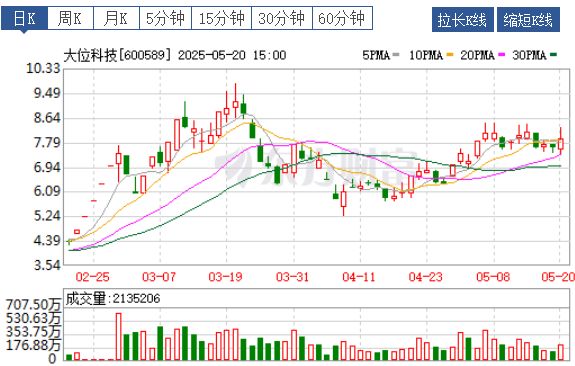The height and width of the screenshot is (366, 575).
Task: Click the green 30PMA legend swatch
Action: pyautogui.click(x=553, y=55)
